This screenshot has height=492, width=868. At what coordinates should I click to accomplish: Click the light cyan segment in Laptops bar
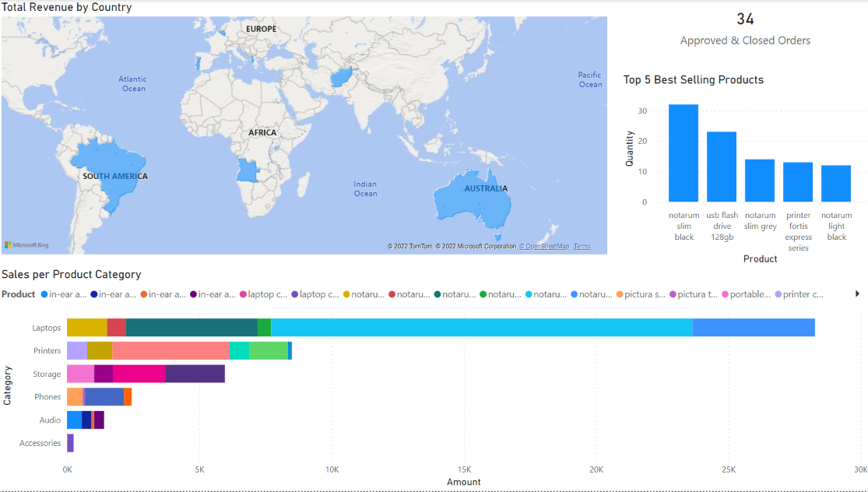(x=481, y=328)
